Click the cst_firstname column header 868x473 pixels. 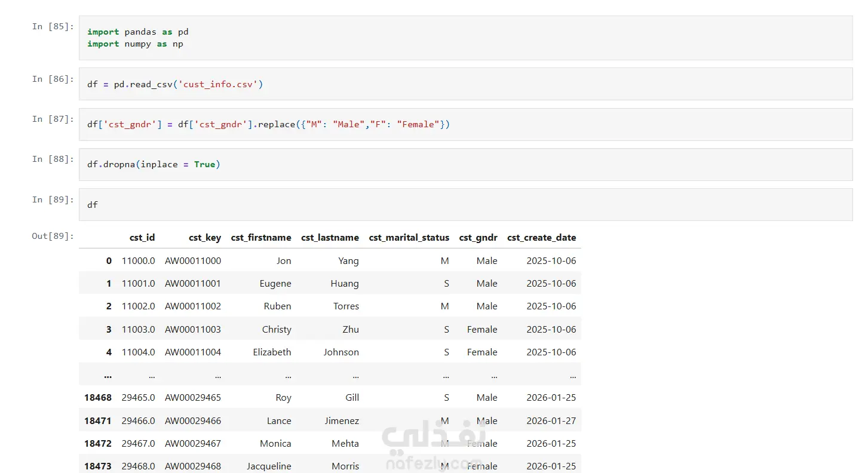[261, 237]
